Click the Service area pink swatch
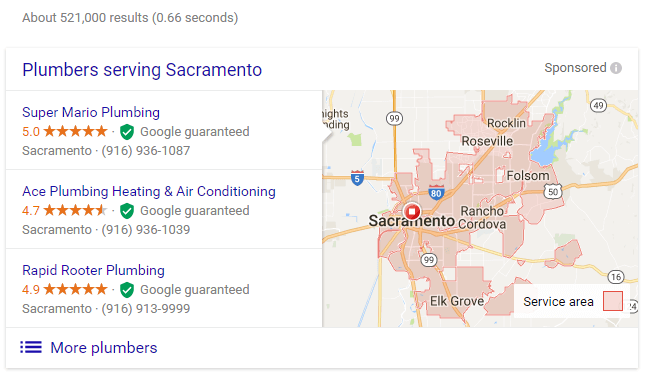Screen dimensions: 656x385 (x=613, y=301)
